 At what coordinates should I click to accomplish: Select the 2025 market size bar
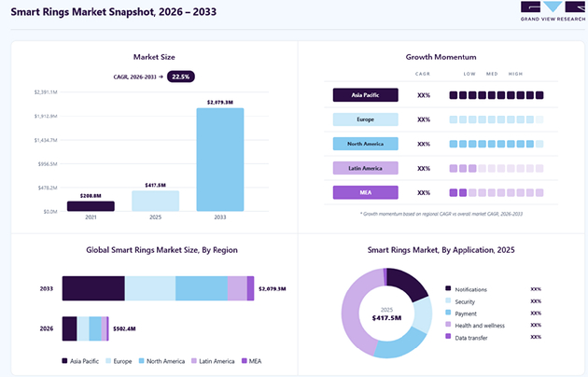155,201
